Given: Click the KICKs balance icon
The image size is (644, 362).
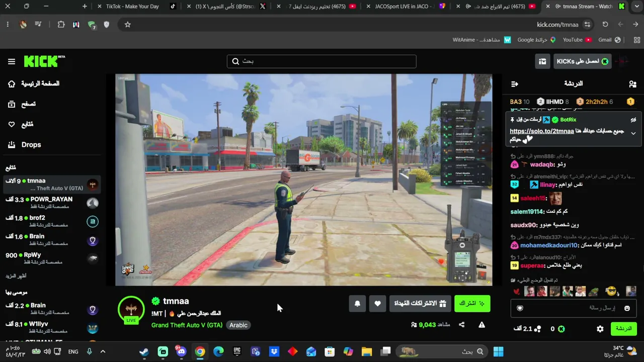Looking at the screenshot, I should coord(561,329).
